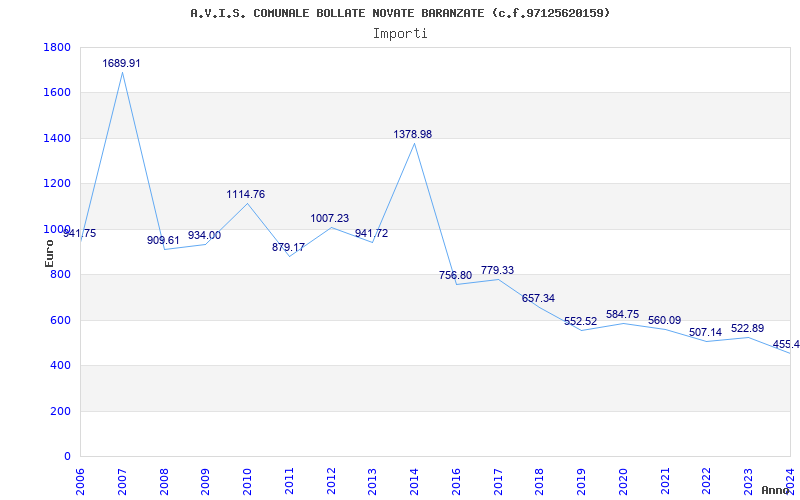Click the 600 y-axis tick label
Image resolution: width=800 pixels, height=500 pixels.
tap(60, 320)
